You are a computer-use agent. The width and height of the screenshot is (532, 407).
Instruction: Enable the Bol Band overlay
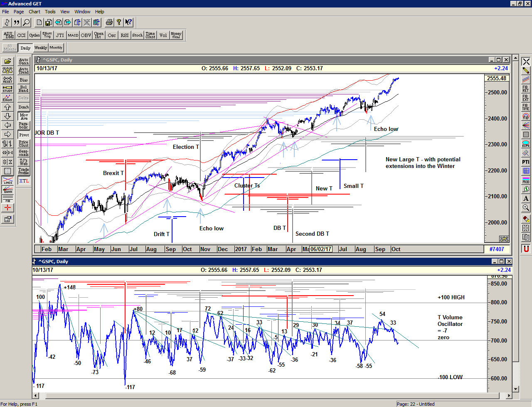click(x=24, y=89)
